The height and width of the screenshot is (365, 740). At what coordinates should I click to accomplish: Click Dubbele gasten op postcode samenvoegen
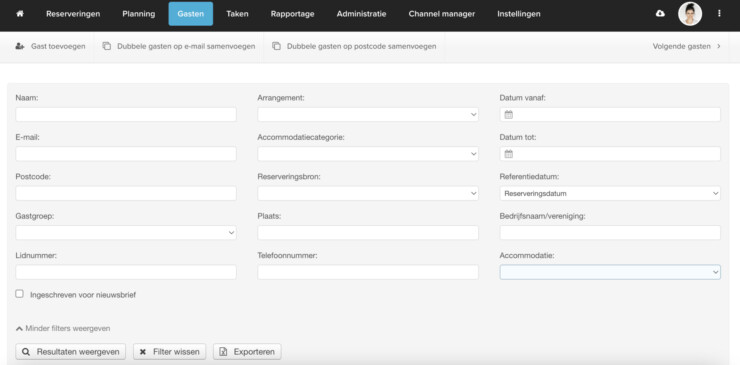point(354,46)
